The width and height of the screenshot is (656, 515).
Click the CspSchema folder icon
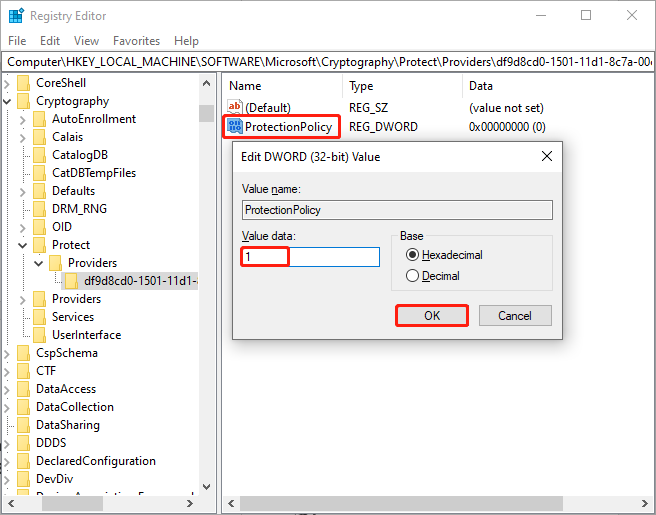(x=23, y=353)
